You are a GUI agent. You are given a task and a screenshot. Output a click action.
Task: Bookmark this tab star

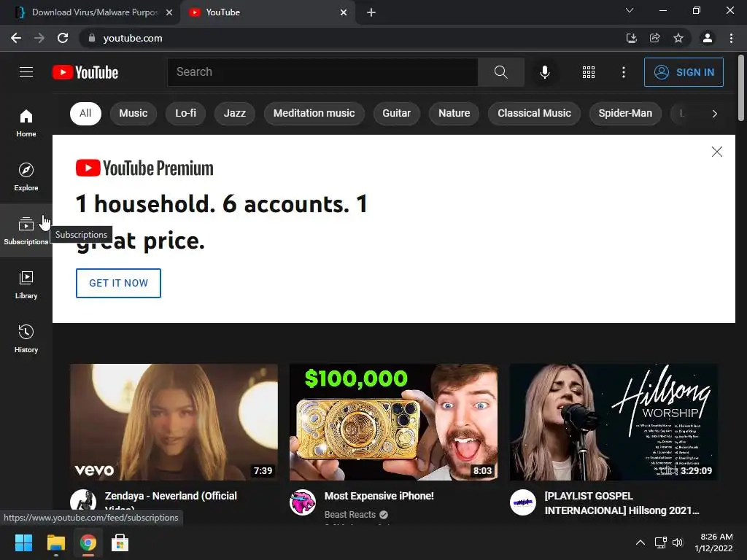pos(678,38)
